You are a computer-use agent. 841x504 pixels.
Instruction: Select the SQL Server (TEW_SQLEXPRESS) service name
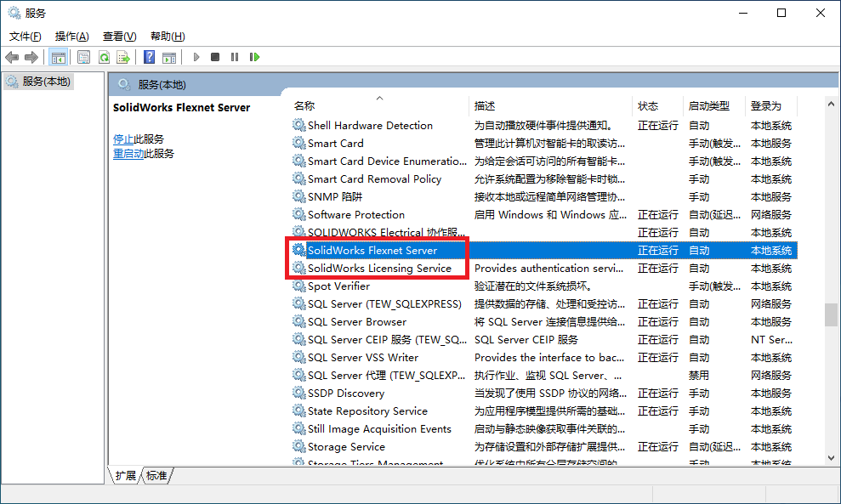[384, 303]
